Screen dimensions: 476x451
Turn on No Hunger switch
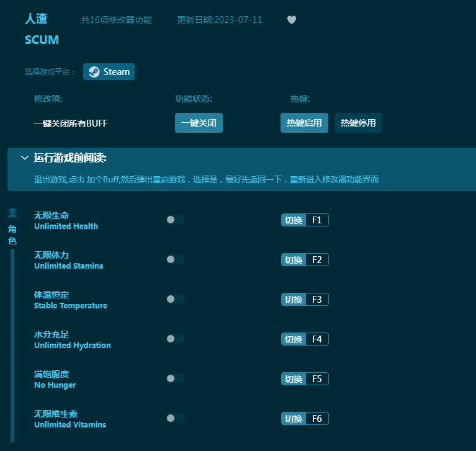tap(175, 378)
